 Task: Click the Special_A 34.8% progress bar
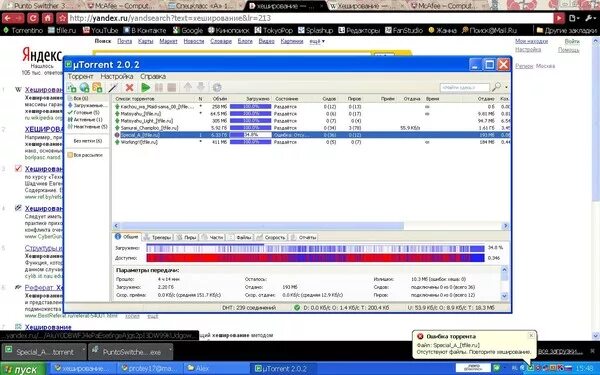251,135
